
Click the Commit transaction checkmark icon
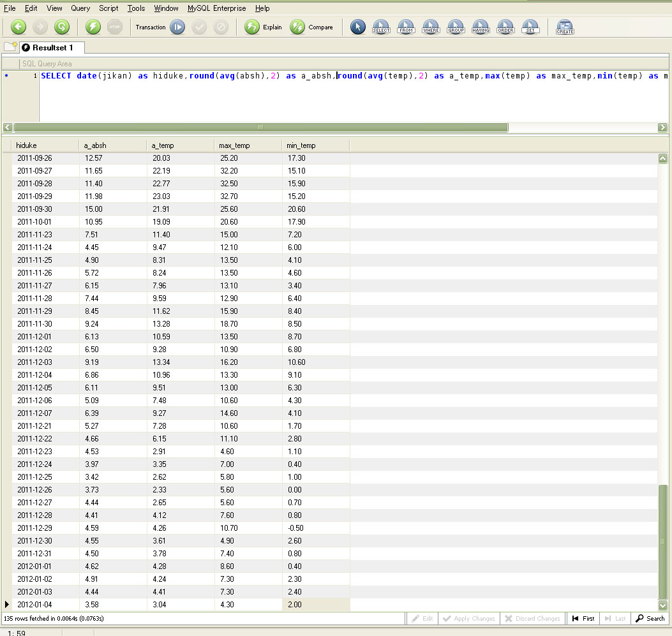pyautogui.click(x=199, y=27)
